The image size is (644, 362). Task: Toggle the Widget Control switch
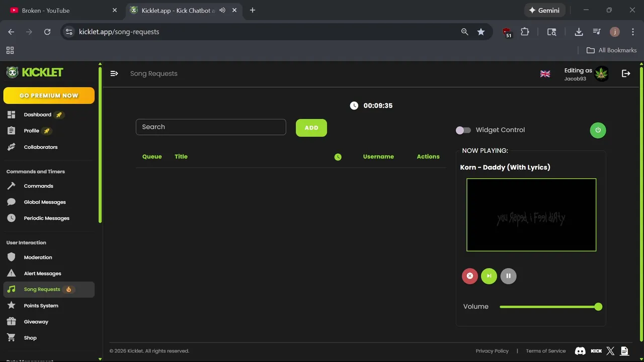tap(463, 130)
